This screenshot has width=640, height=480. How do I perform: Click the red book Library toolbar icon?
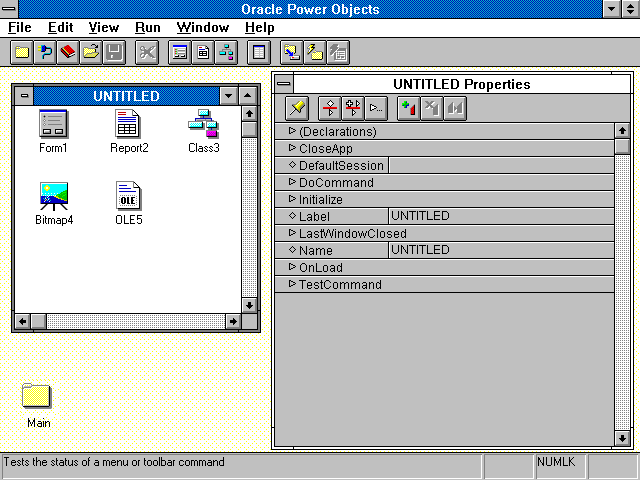[68, 52]
